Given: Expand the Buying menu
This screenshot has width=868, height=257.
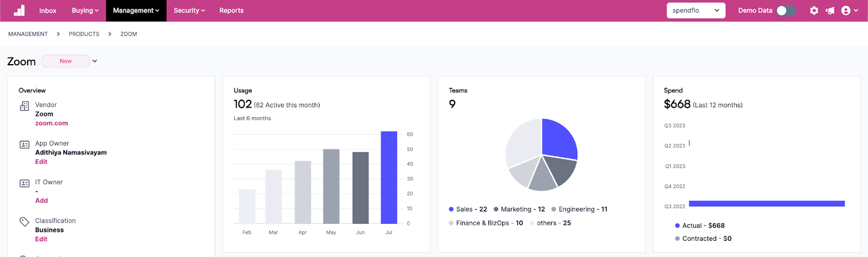Looking at the screenshot, I should click(85, 10).
